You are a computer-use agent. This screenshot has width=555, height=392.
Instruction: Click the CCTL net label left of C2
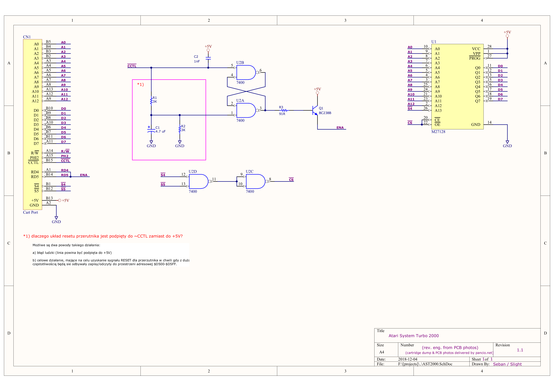(x=132, y=66)
